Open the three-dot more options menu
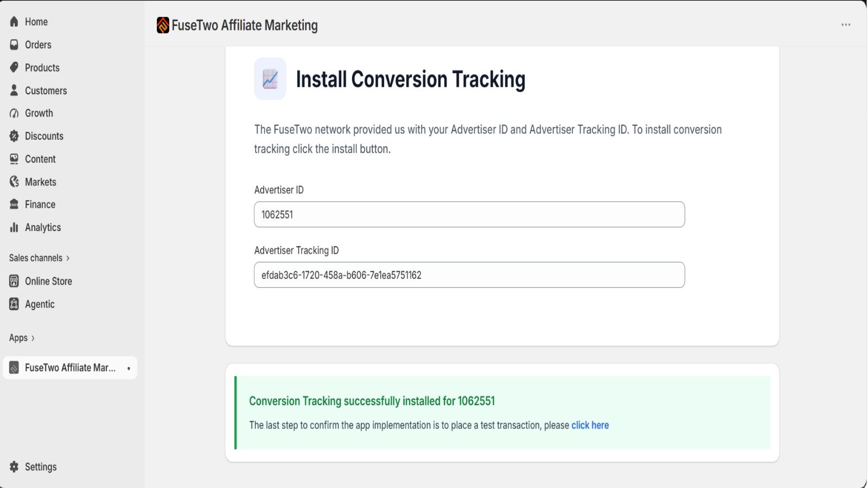 [846, 25]
